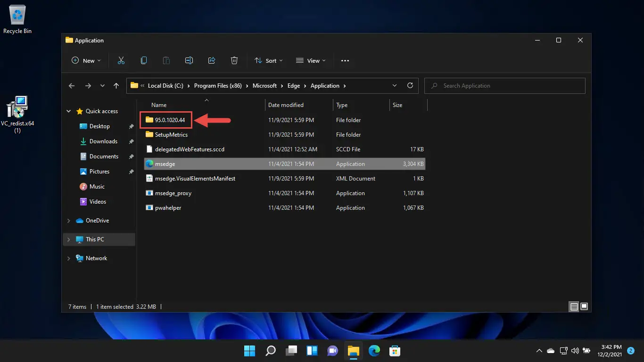Click the Copy icon in toolbar
The width and height of the screenshot is (644, 362).
144,60
